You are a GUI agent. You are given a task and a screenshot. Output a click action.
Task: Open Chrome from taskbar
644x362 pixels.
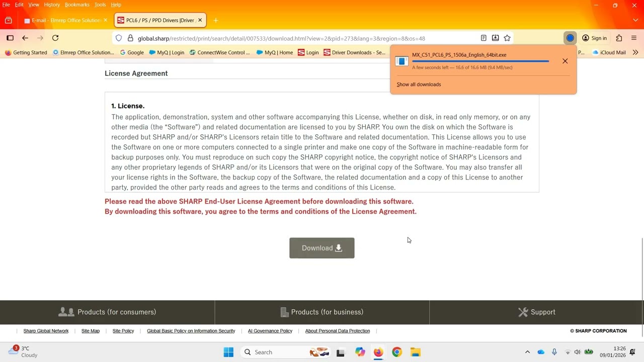397,352
